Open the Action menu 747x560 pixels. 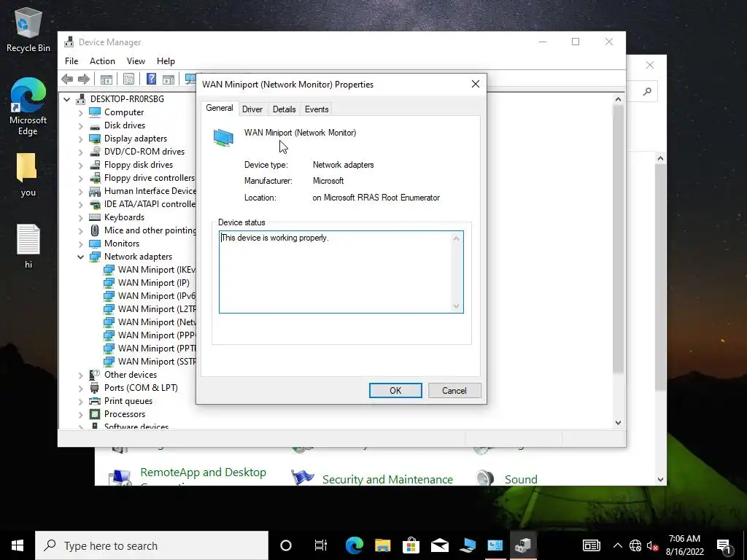[x=102, y=61]
